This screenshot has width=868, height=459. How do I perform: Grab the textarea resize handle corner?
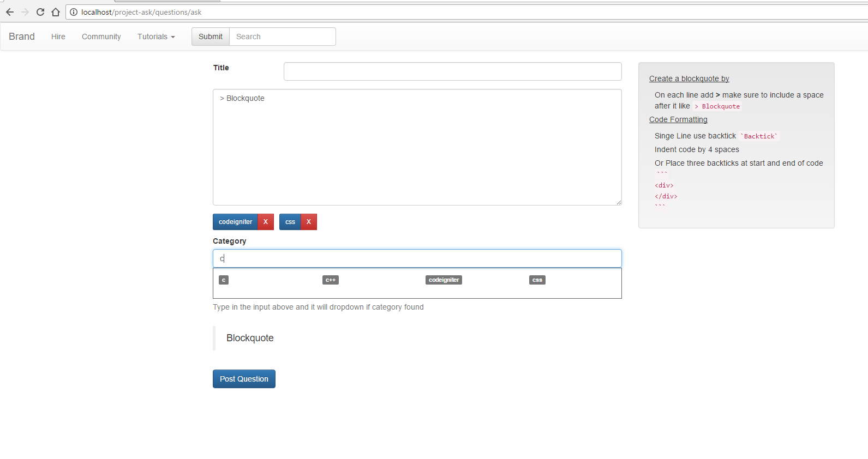tap(618, 202)
